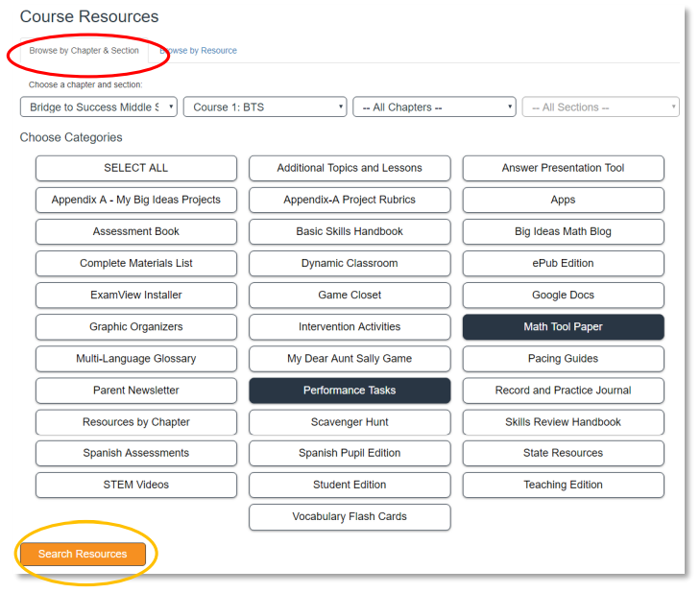
Task: Open the Course 1: BTS dropdown
Action: click(x=264, y=107)
